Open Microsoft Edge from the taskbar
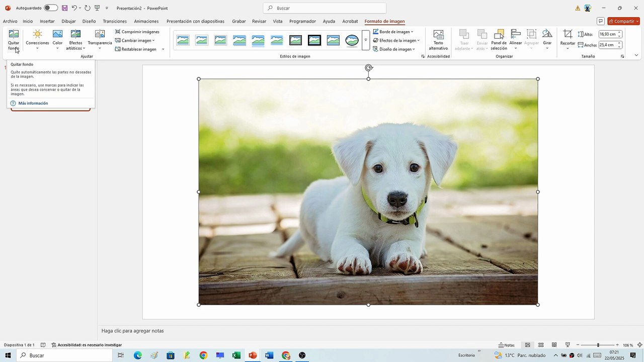 [x=137, y=355]
